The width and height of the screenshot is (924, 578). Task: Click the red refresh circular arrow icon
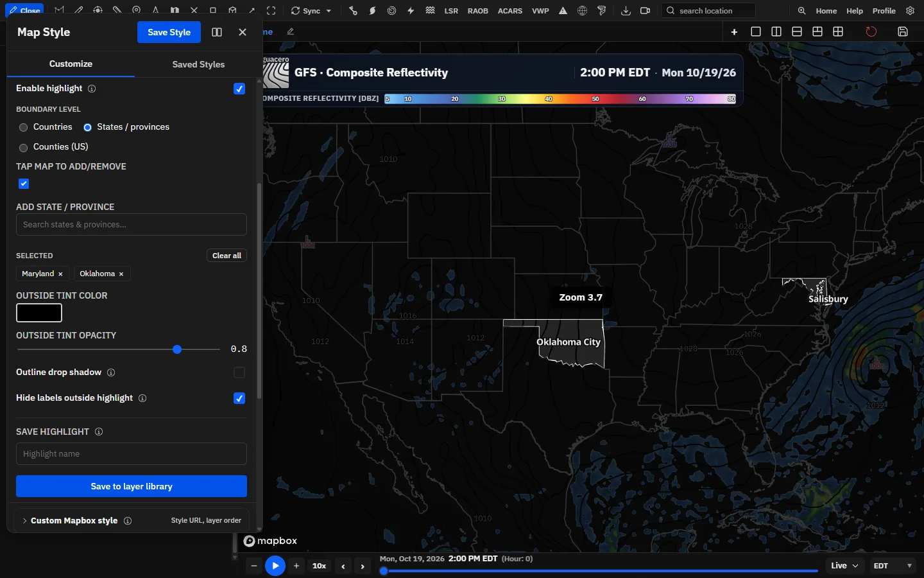871,31
